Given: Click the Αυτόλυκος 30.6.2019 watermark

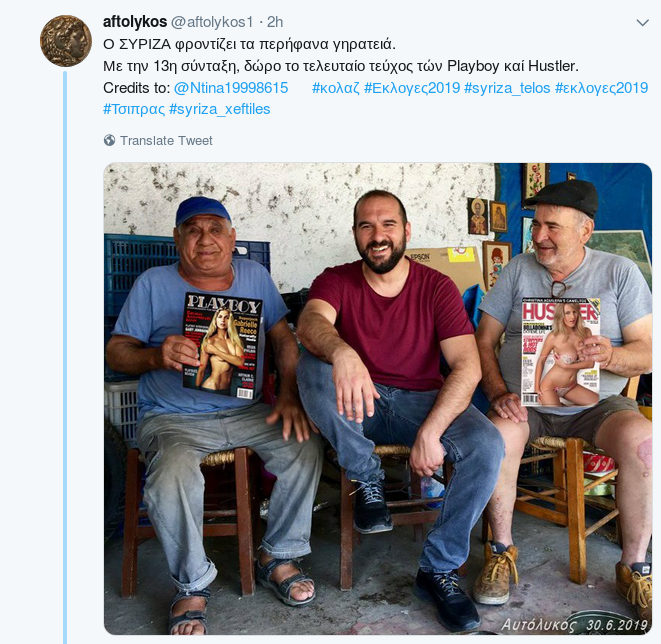Looking at the screenshot, I should pyautogui.click(x=574, y=624).
